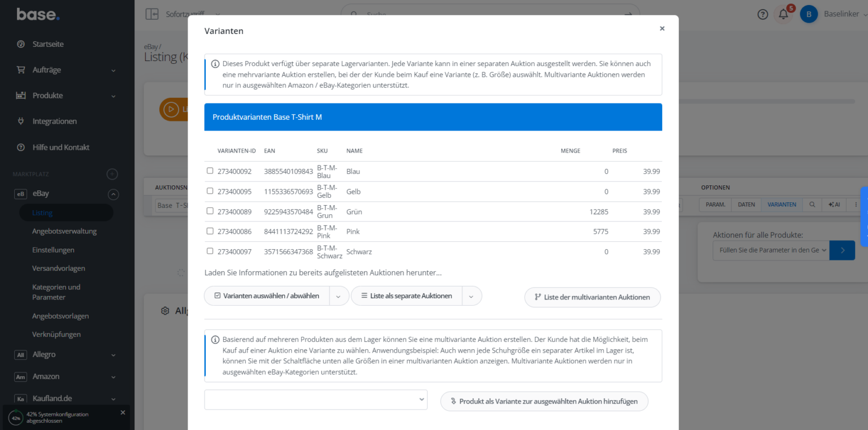Open the AI assistant tool
The width and height of the screenshot is (868, 430).
[834, 205]
